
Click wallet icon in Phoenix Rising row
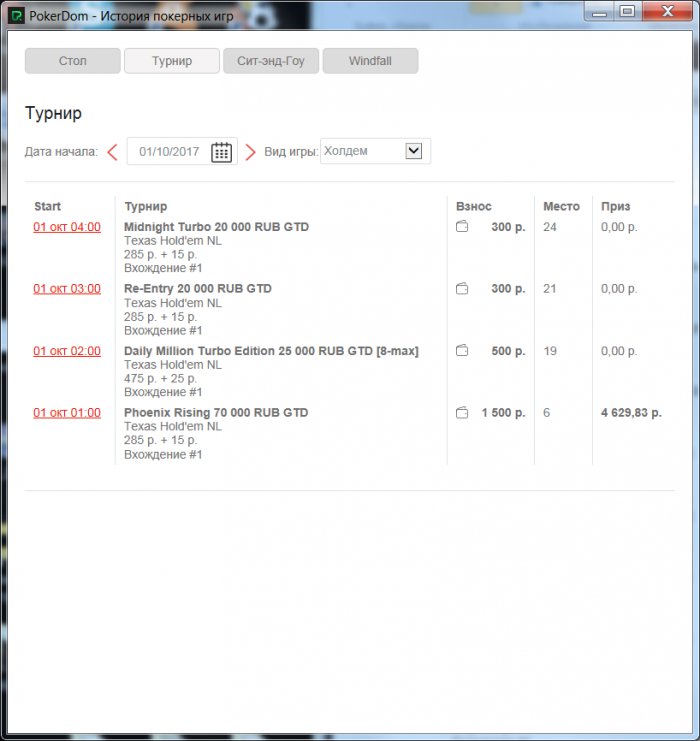(x=462, y=413)
